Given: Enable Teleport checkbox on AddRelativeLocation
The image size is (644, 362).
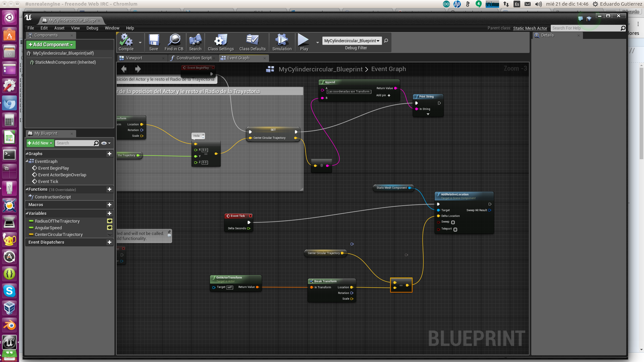Looking at the screenshot, I should [455, 230].
